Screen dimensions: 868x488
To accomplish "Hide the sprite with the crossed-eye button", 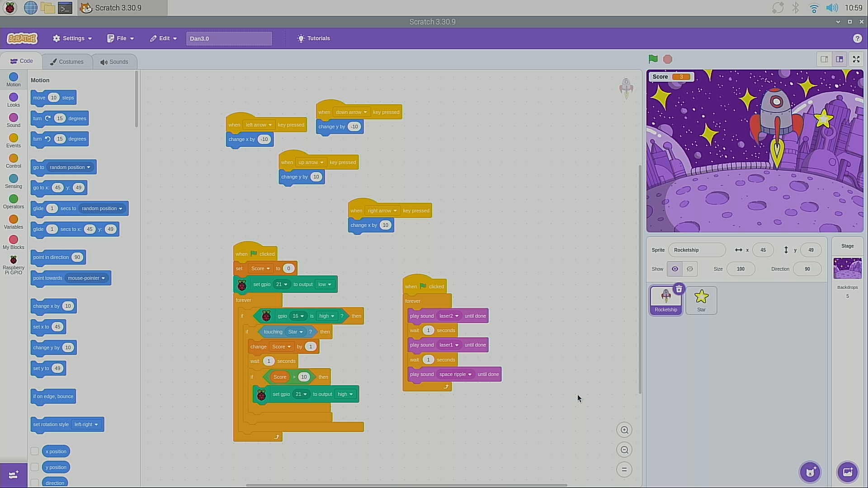I will [690, 269].
